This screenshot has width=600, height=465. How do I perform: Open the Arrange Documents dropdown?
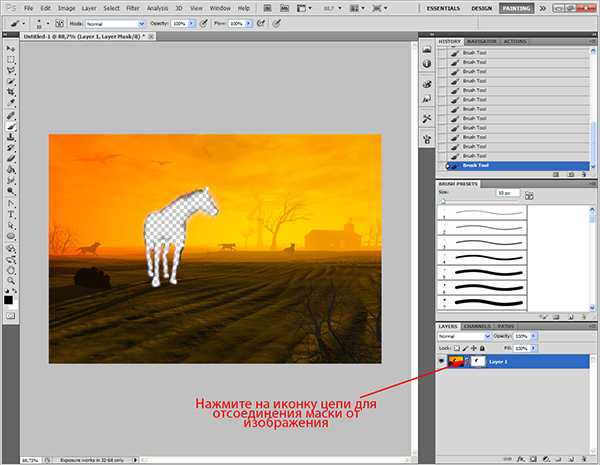pos(357,8)
